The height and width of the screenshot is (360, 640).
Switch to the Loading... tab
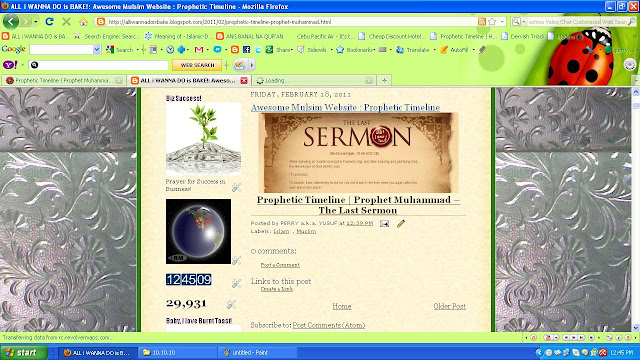tap(313, 80)
